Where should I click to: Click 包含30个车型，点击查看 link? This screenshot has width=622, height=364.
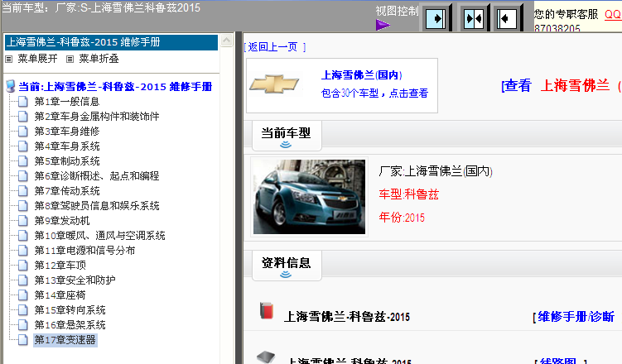[374, 93]
